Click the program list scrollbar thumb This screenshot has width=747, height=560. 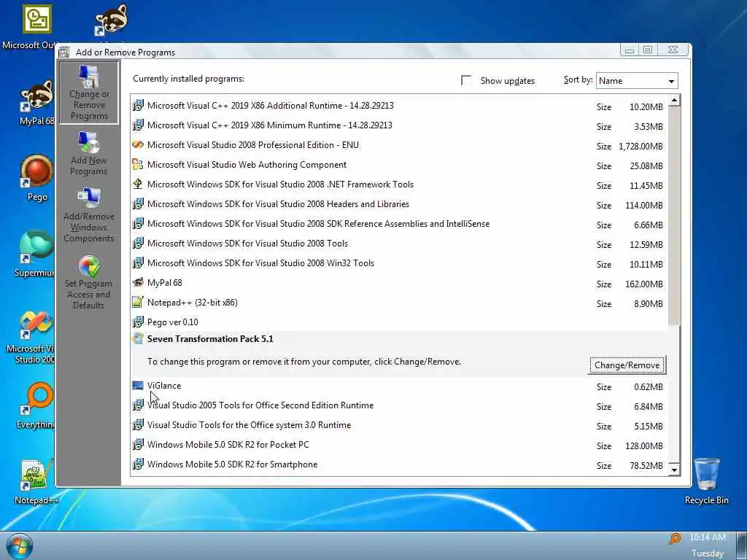(x=674, y=216)
